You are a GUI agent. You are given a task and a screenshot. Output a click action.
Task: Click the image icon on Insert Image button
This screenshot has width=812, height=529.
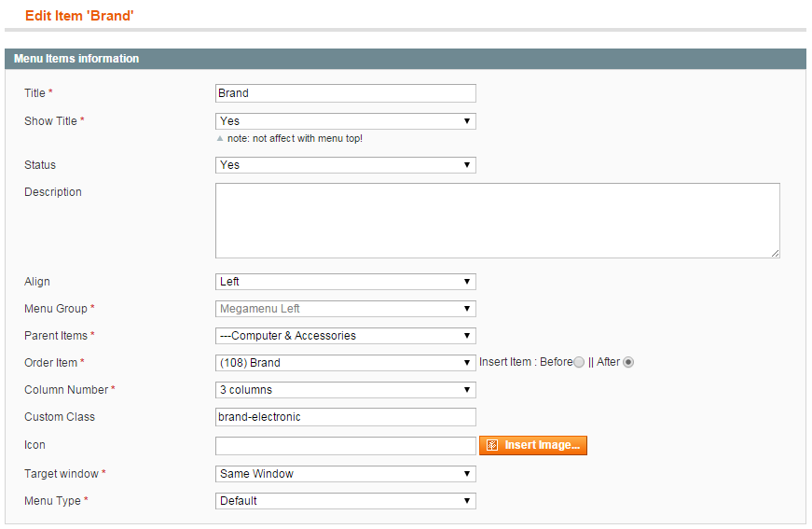492,445
